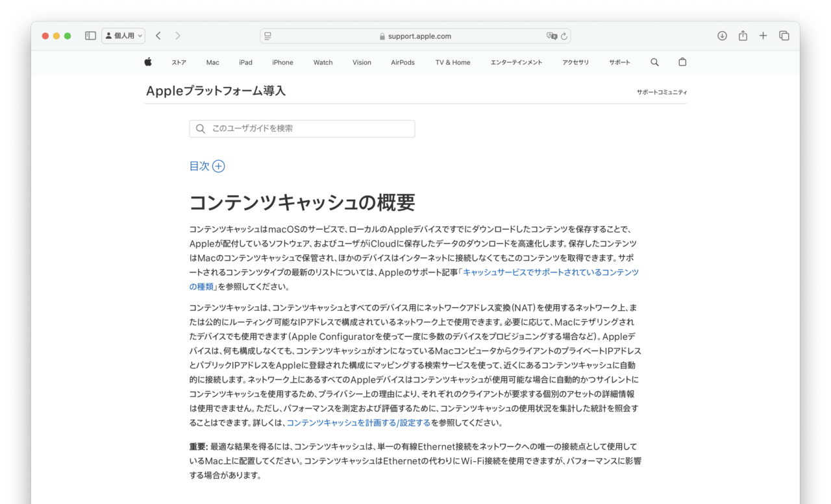Screen dimensions: 831x504
Task: Open the page reader menu icon
Action: click(267, 36)
